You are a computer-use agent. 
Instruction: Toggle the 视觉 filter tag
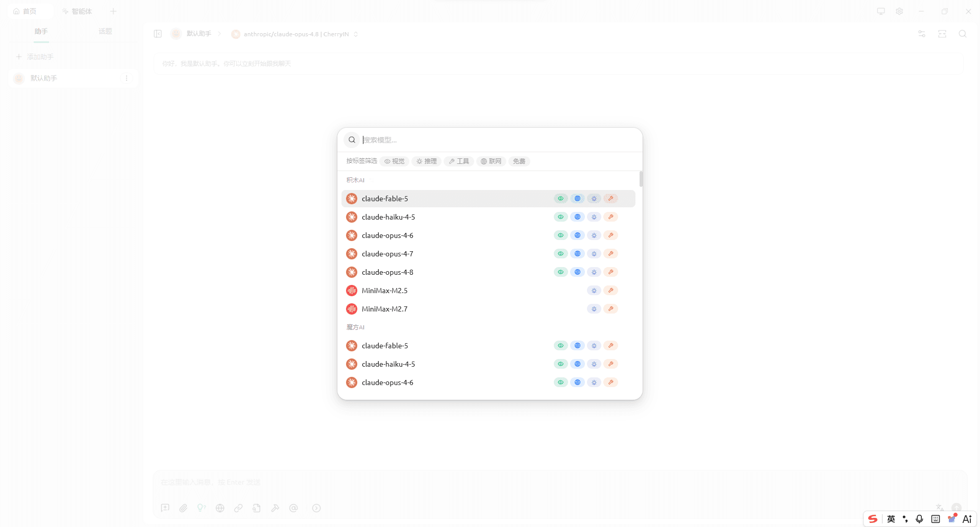click(395, 161)
